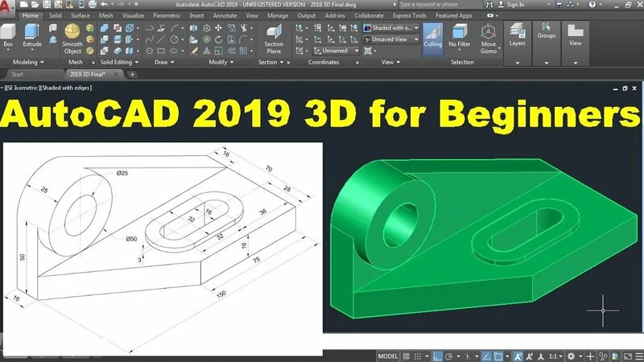Open the Unsaved View dropdown
The width and height of the screenshot is (644, 362).
[391, 39]
